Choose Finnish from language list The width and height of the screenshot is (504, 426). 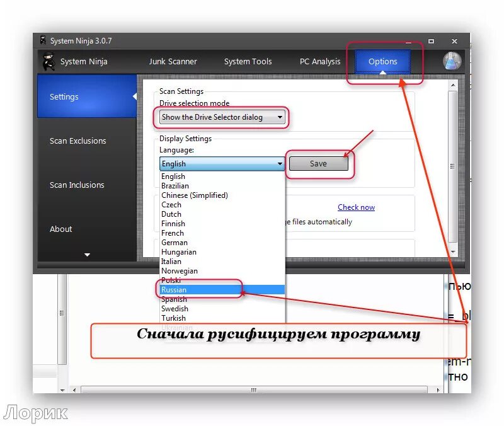click(x=222, y=224)
